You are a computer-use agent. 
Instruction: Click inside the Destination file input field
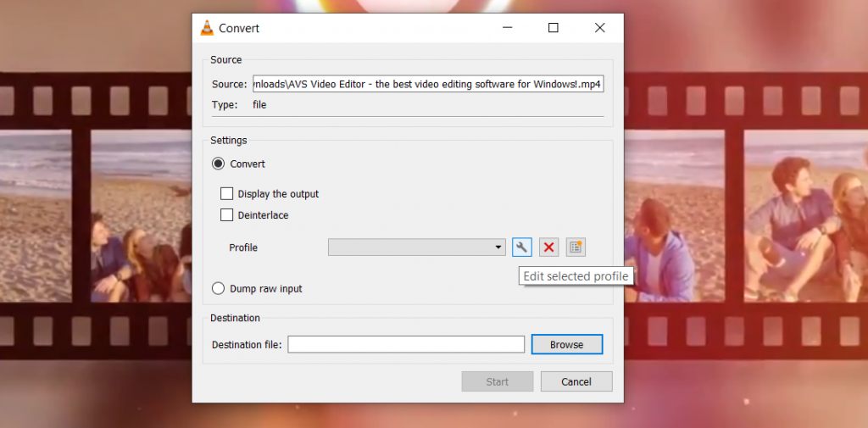[406, 344]
